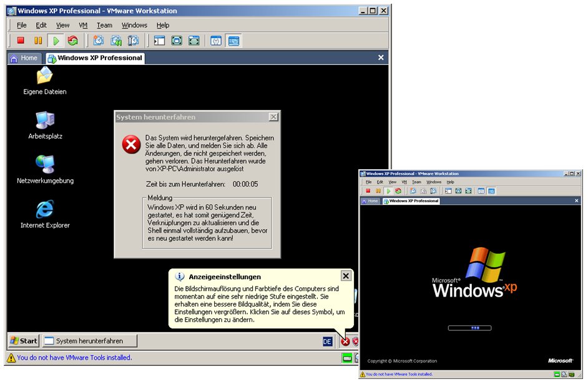This screenshot has height=384, width=588.
Task: Click the DE language indicator in guest tray
Action: [327, 342]
